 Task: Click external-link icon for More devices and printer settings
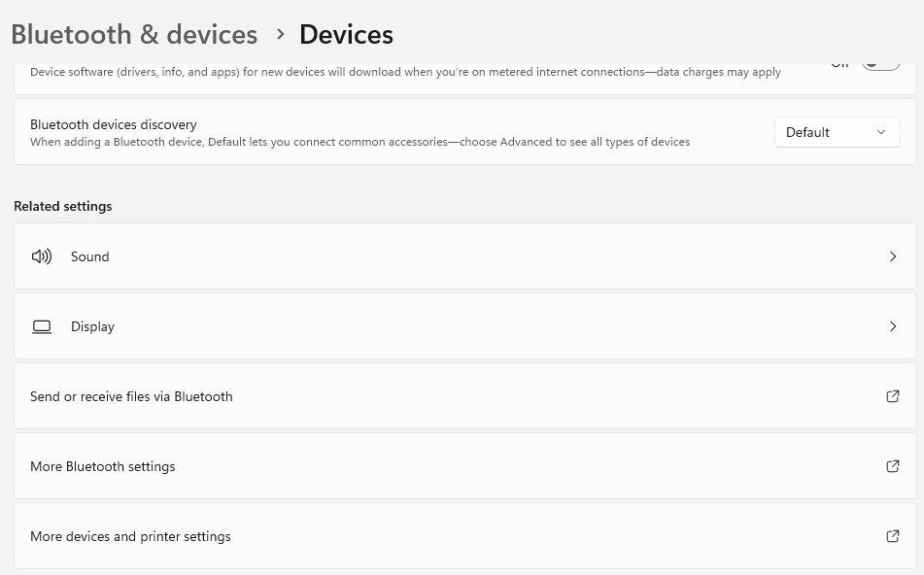(893, 536)
